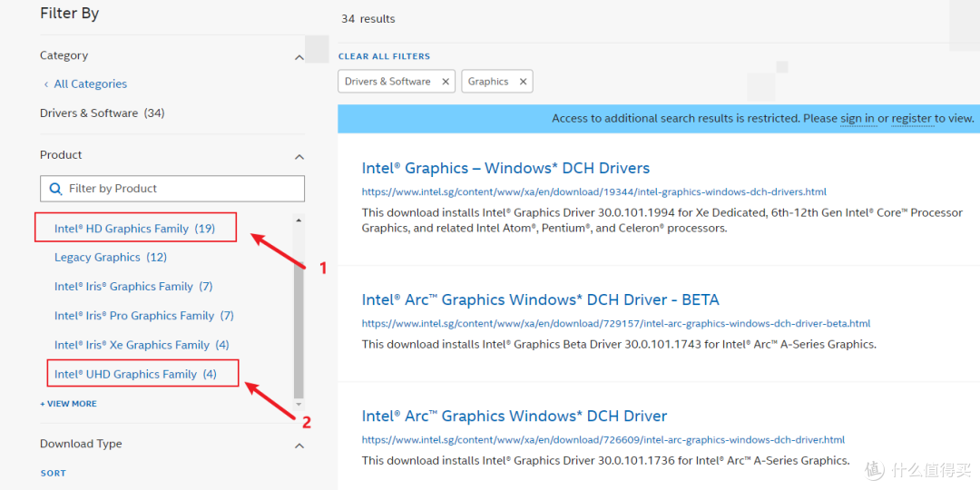The image size is (980, 490).
Task: Type in the Filter by Product field
Action: (181, 189)
